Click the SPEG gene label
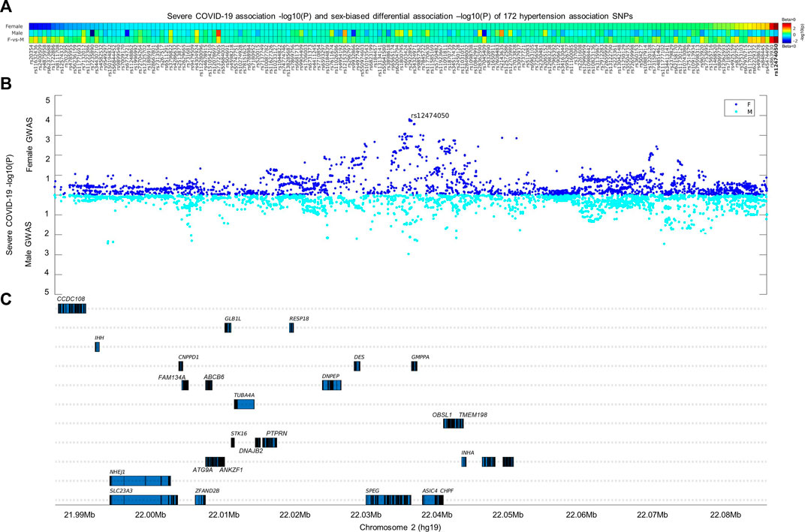This screenshot has height=532, width=805. pyautogui.click(x=372, y=491)
